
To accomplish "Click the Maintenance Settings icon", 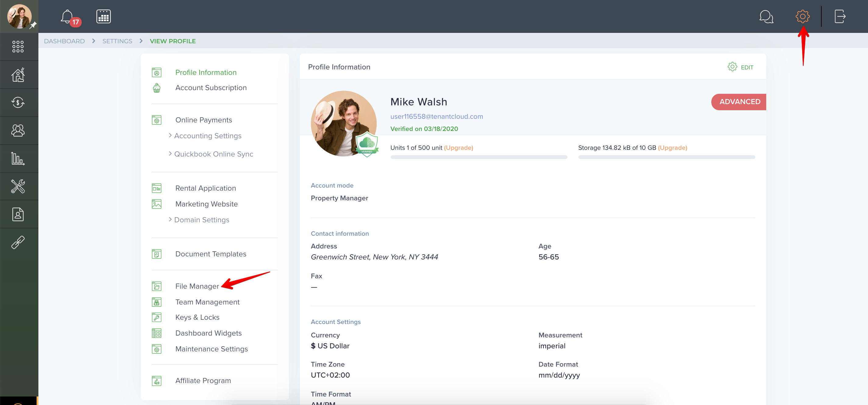I will (x=157, y=349).
